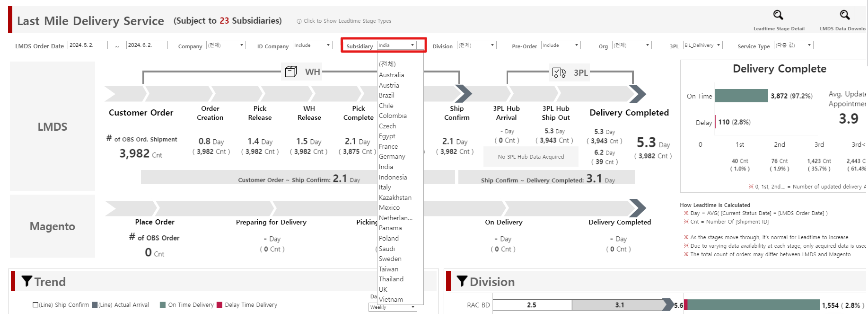Screen dimensions: 868x314
Task: Toggle the Delay Time Delivery legend box
Action: (219, 305)
